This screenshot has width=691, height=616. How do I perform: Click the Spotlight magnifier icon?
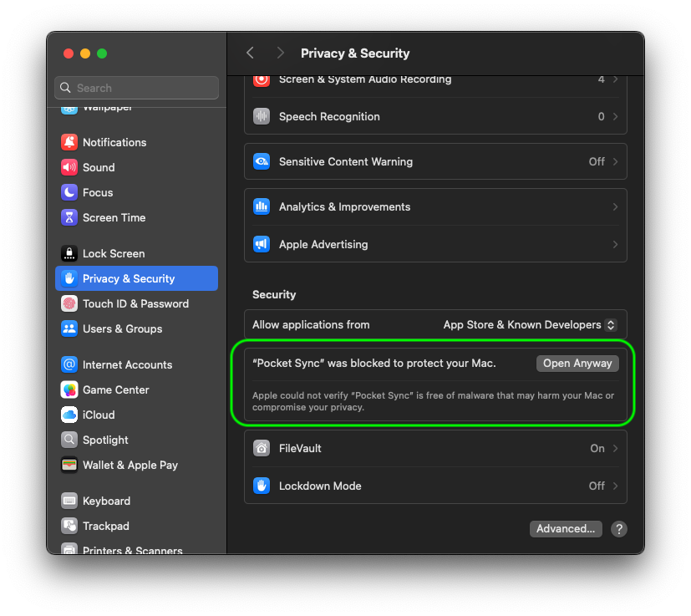pyautogui.click(x=69, y=440)
